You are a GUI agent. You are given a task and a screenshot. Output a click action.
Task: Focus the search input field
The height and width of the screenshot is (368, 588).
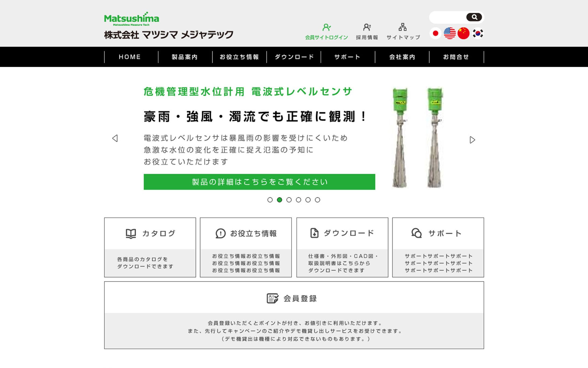(x=447, y=18)
